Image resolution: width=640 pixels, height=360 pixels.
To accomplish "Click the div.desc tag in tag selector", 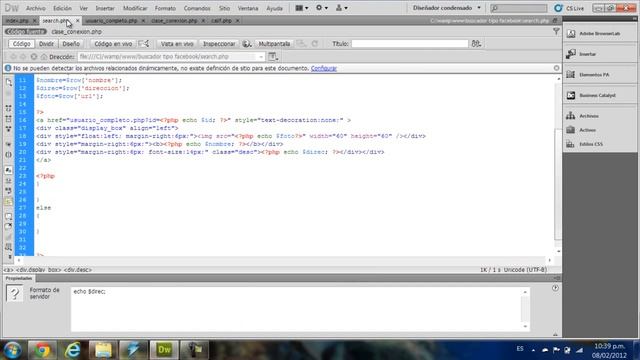I will [x=78, y=270].
